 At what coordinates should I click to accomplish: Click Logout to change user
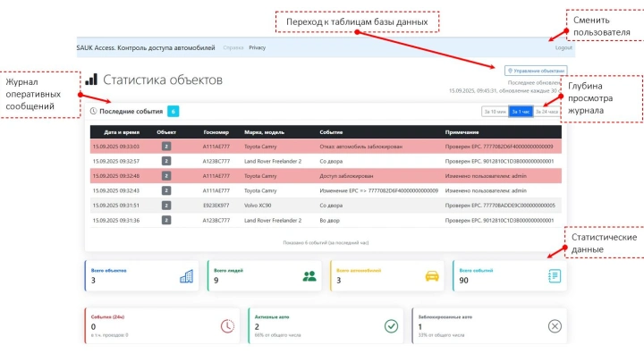pyautogui.click(x=563, y=47)
